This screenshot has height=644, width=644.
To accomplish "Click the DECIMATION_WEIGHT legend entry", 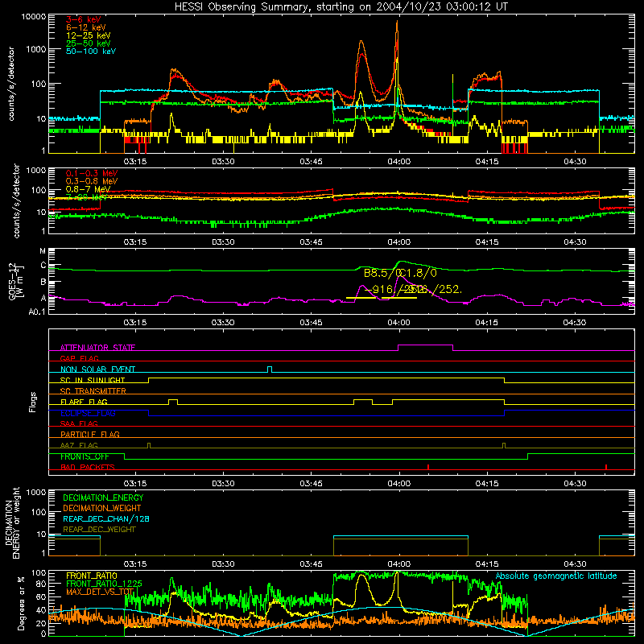I will pyautogui.click(x=102, y=508).
